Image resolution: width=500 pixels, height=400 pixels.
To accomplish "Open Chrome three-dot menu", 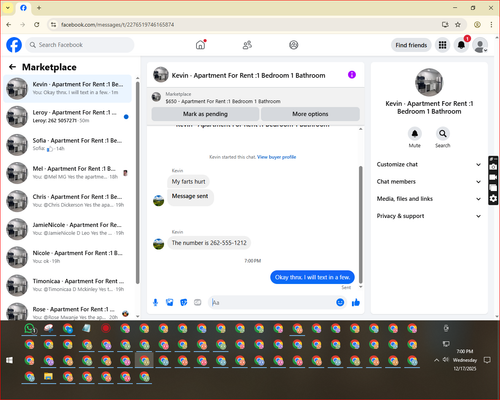I will pyautogui.click(x=491, y=25).
